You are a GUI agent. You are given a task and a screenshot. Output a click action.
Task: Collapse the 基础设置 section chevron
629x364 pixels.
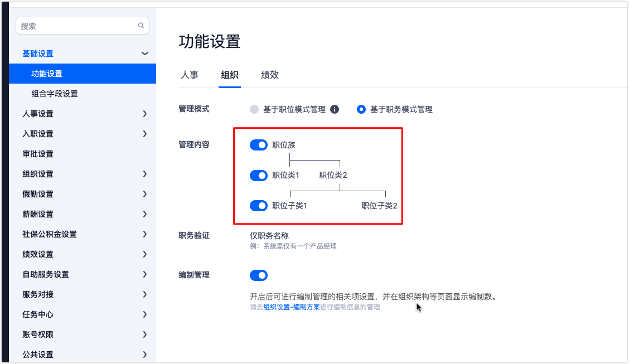[x=145, y=54]
